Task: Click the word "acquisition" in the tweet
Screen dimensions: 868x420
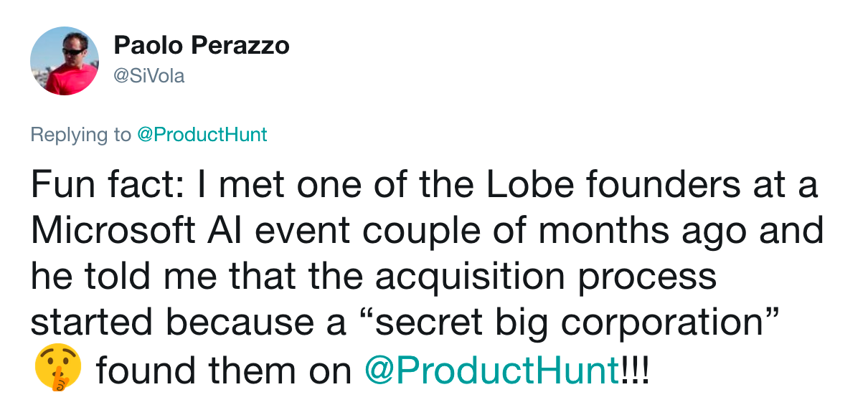Action: (467, 277)
